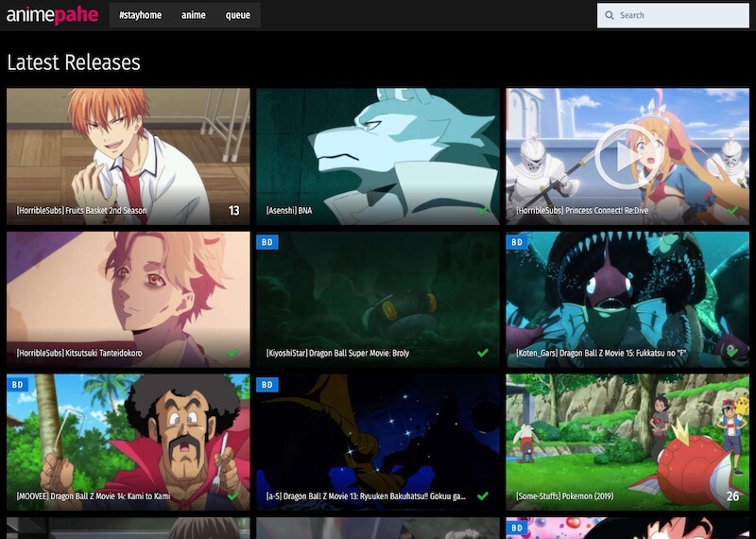
Task: Click [Koten_Gars] Dragon Ball Z Movie 15 title
Action: coord(601,354)
